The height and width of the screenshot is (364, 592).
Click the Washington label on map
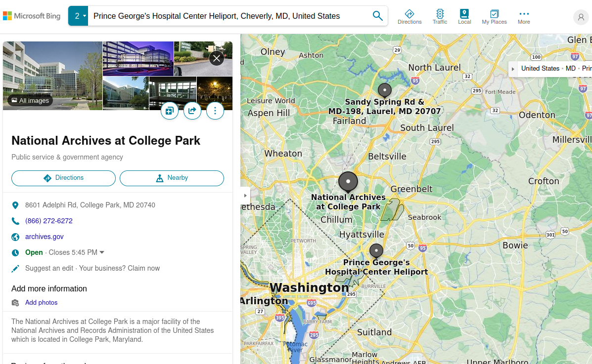pyautogui.click(x=309, y=287)
